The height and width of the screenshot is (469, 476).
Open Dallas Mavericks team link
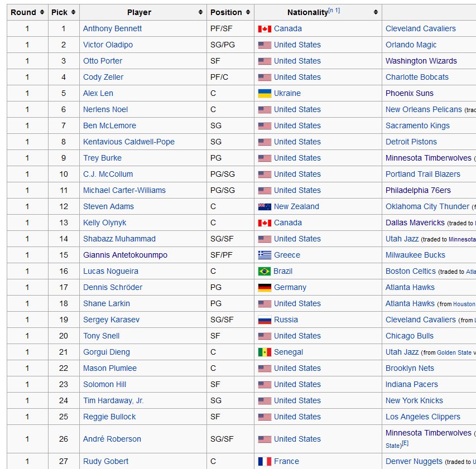pyautogui.click(x=415, y=223)
